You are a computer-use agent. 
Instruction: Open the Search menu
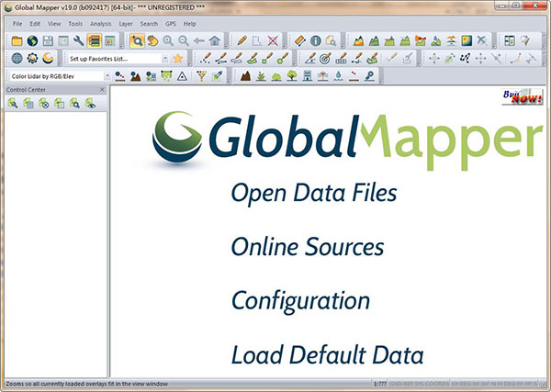pos(149,24)
